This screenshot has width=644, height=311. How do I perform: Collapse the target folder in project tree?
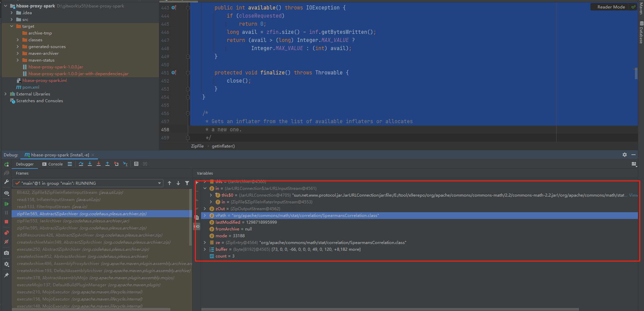point(12,26)
